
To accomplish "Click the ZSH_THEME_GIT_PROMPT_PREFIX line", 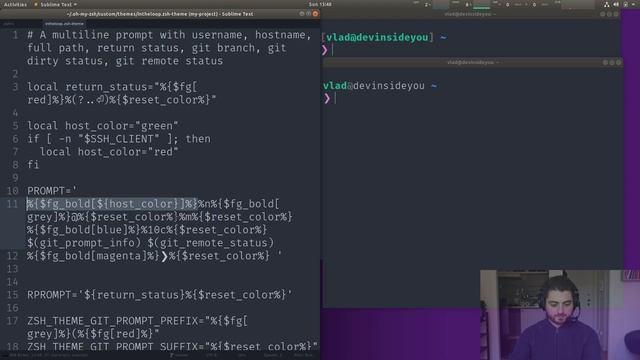I will pyautogui.click(x=137, y=327).
